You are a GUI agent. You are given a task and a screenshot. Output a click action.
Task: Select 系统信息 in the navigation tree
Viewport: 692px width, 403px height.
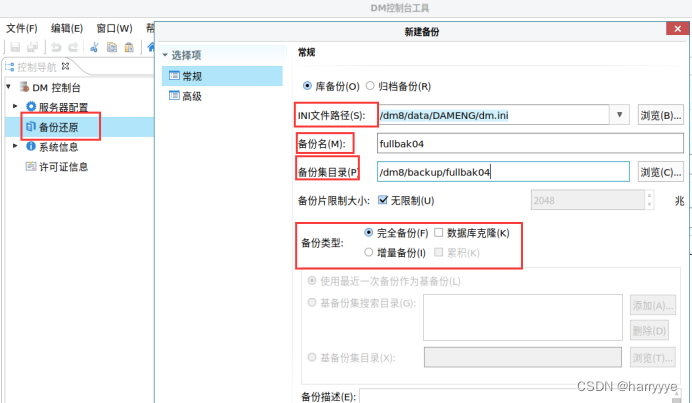click(59, 147)
